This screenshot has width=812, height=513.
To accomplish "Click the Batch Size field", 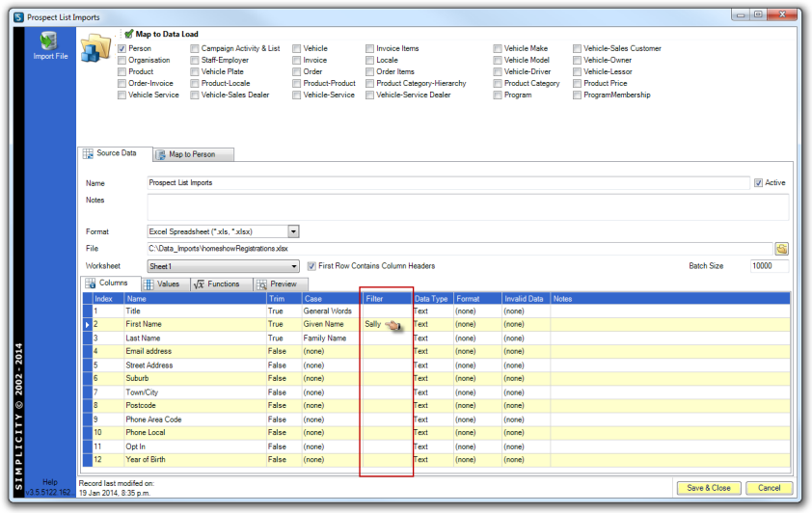I will coord(769,266).
